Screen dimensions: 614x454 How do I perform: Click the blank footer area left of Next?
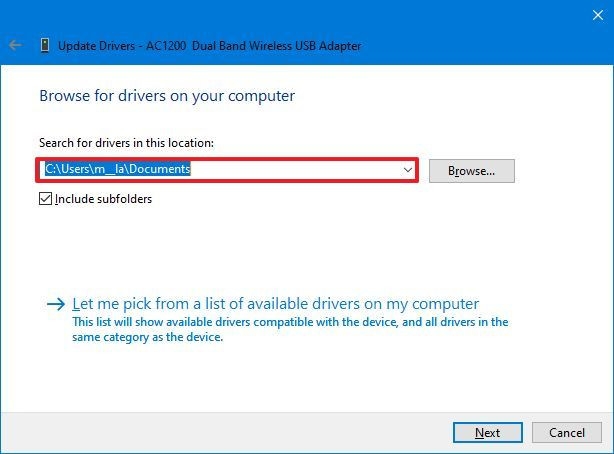(230, 433)
